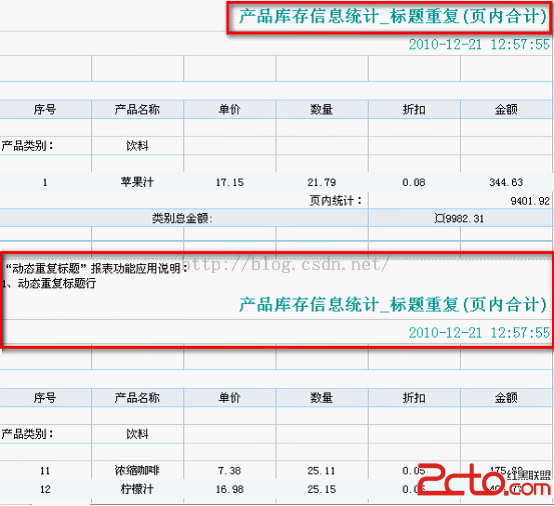Click the discount value 0.08
The image size is (554, 506).
click(414, 183)
